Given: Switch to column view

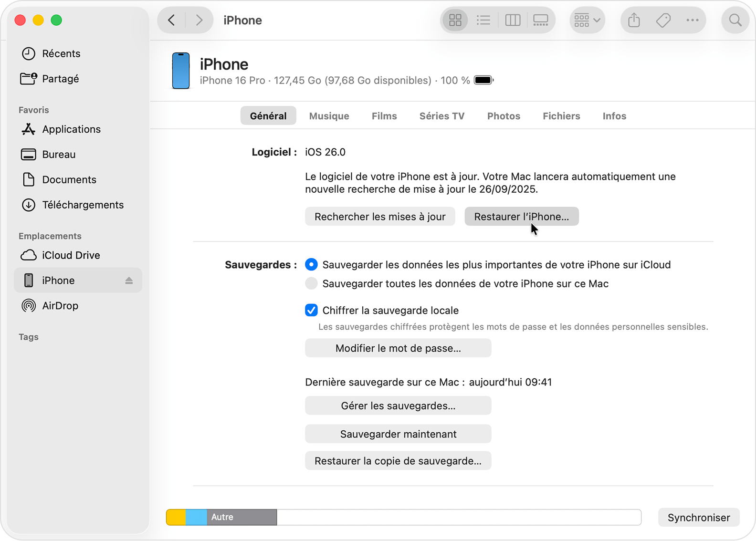Looking at the screenshot, I should click(x=513, y=20).
